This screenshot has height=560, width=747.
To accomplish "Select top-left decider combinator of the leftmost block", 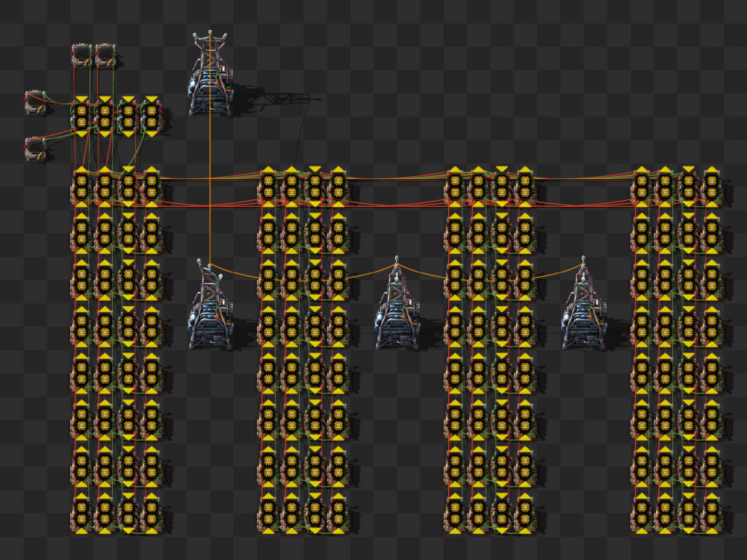I will (x=81, y=187).
